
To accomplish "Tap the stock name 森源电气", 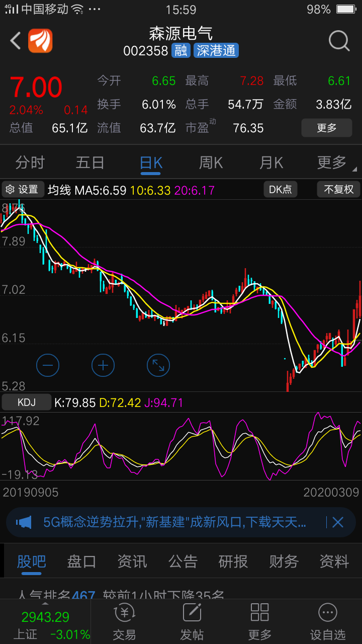I will tap(181, 33).
